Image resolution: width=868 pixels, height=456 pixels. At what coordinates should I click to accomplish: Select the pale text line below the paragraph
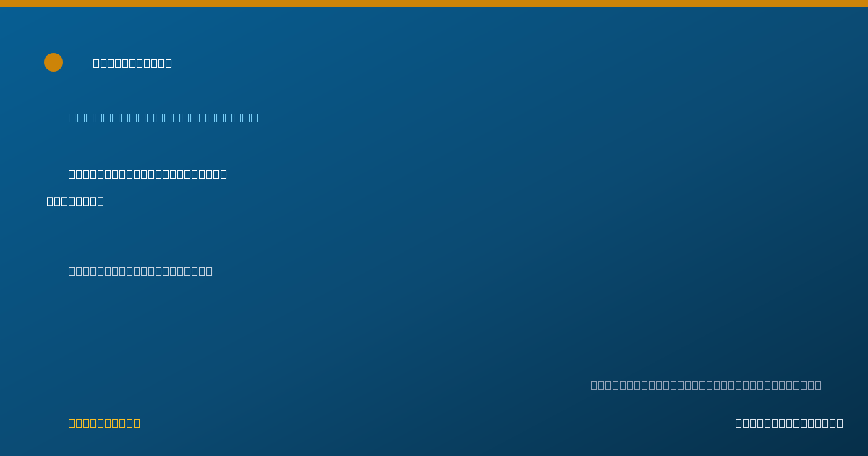[140, 271]
